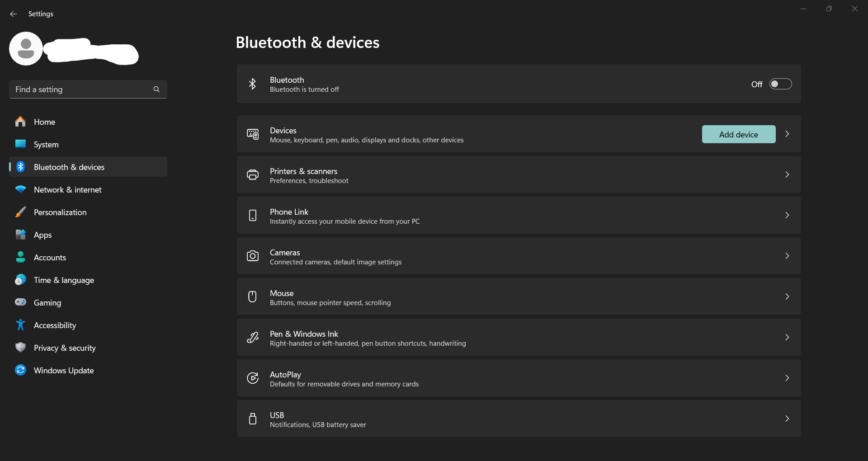Expand the Devices row chevron

click(x=787, y=134)
